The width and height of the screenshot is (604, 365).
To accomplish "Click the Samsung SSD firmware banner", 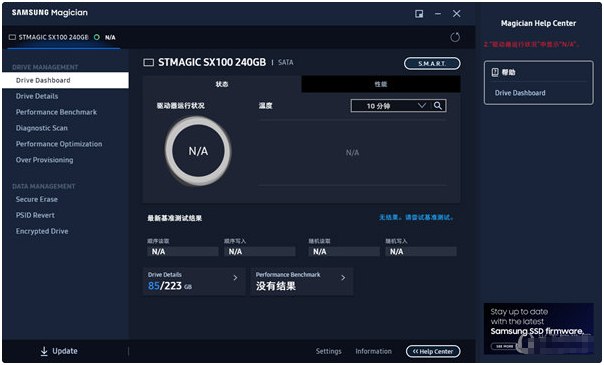I will [x=538, y=328].
